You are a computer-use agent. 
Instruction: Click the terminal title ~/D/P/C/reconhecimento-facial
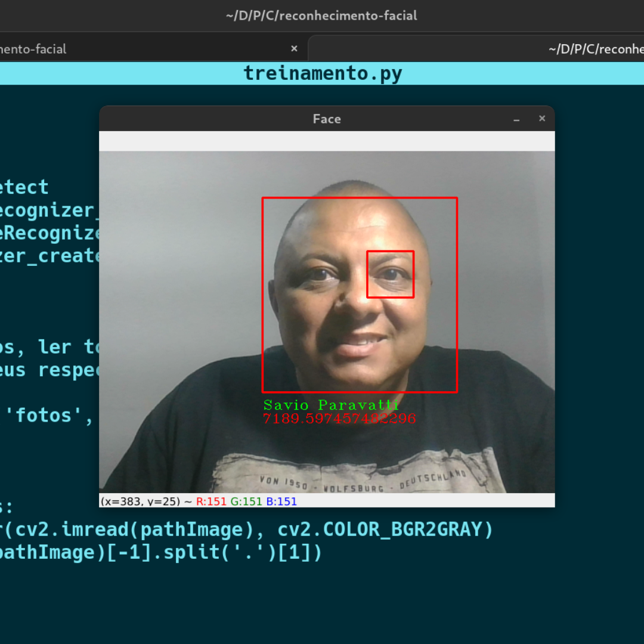pyautogui.click(x=321, y=16)
